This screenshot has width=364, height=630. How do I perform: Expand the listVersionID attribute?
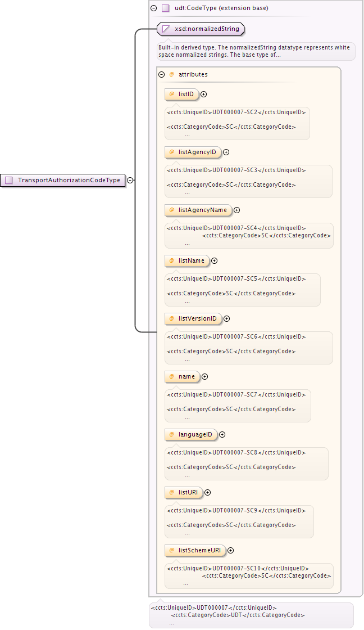click(x=227, y=318)
